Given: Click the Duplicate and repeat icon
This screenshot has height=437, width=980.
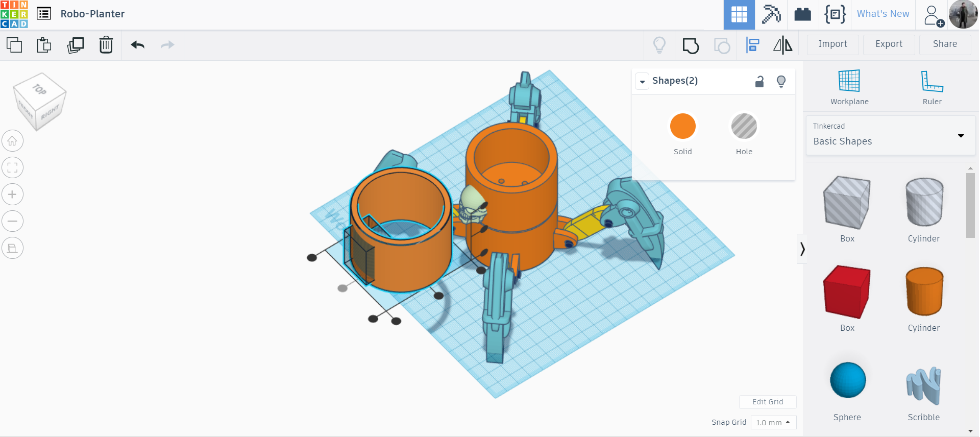Looking at the screenshot, I should 76,45.
